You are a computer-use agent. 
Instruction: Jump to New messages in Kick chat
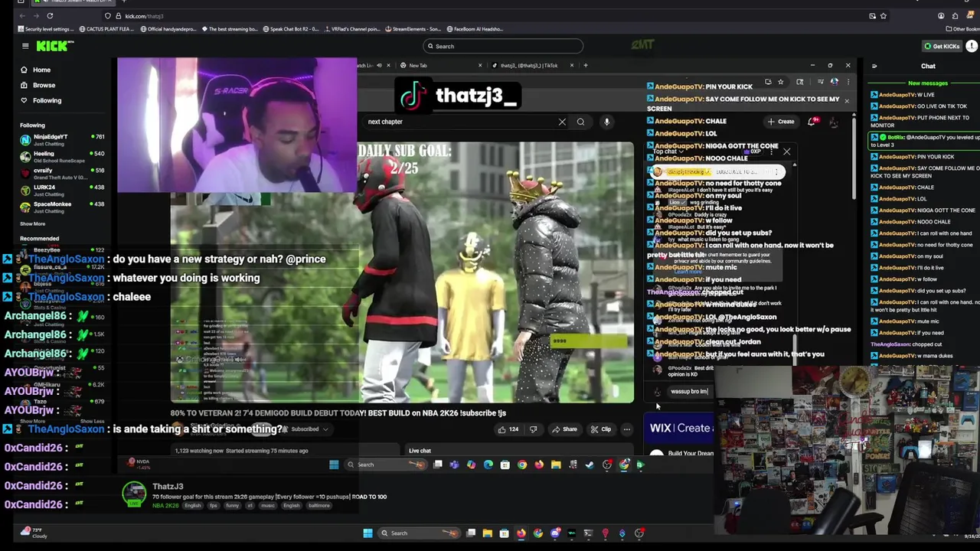click(x=928, y=83)
